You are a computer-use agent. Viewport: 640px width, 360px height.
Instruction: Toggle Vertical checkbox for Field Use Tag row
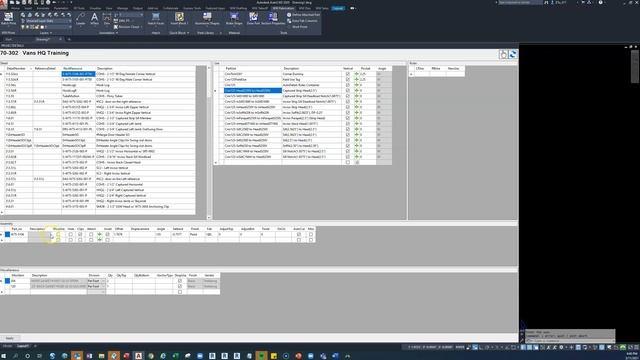click(348, 80)
